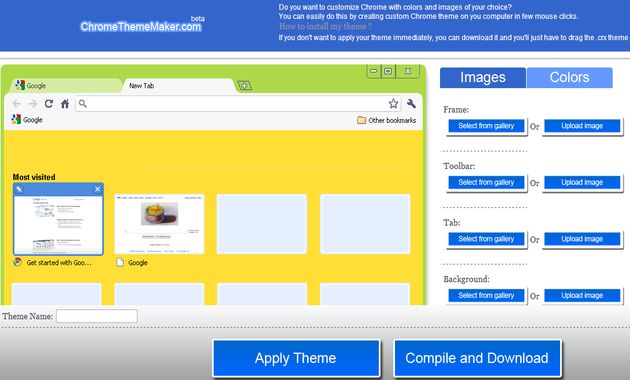Click the Google favicon on first tab
Screen dimensions: 630x380
click(x=20, y=85)
